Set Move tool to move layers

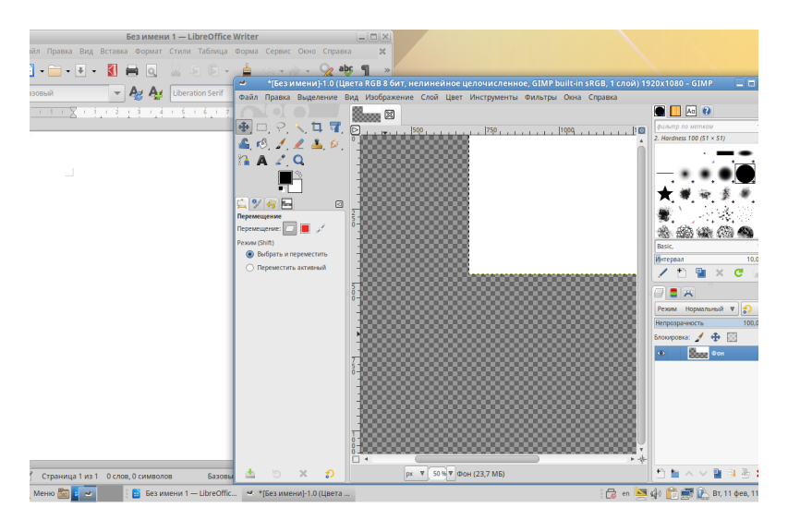point(289,228)
